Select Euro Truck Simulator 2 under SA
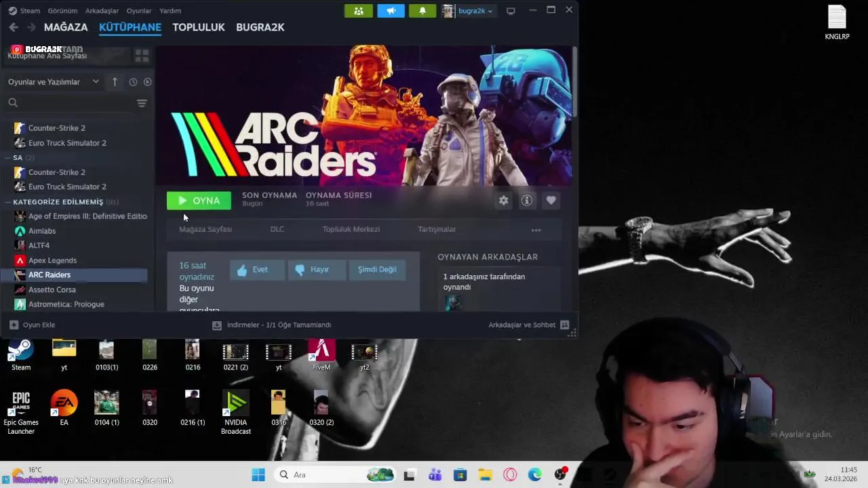Viewport: 868px width, 488px height. pos(67,186)
